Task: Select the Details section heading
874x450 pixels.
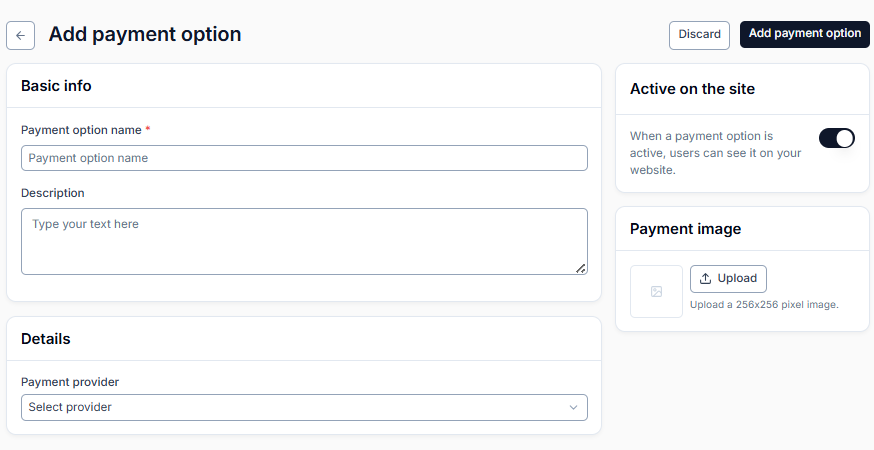Action: (46, 339)
